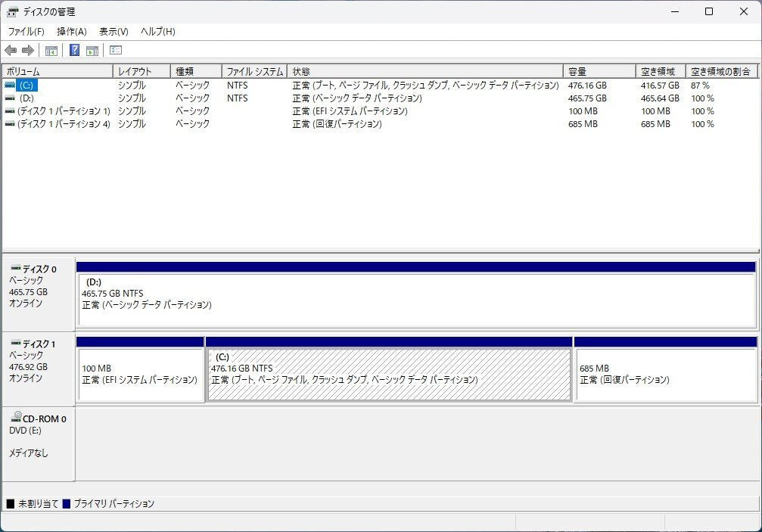Click the プライマリ パーティション legend swatch
The height and width of the screenshot is (532, 762).
[x=67, y=502]
